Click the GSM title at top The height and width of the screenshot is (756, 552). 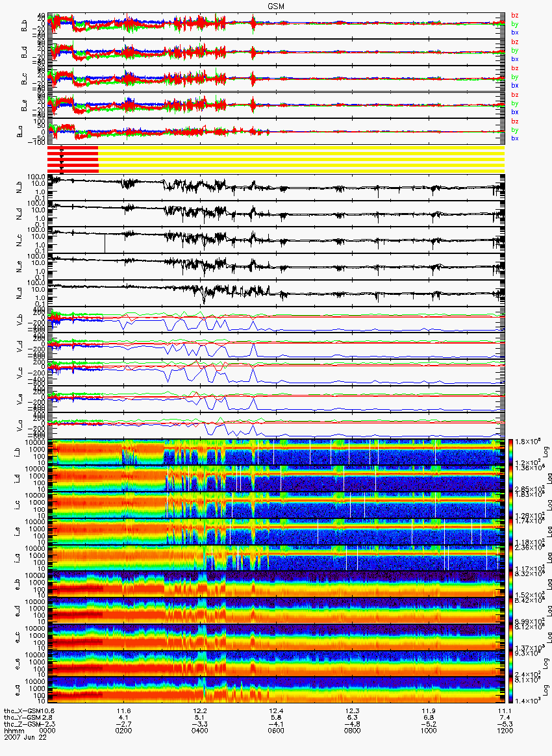(x=276, y=6)
